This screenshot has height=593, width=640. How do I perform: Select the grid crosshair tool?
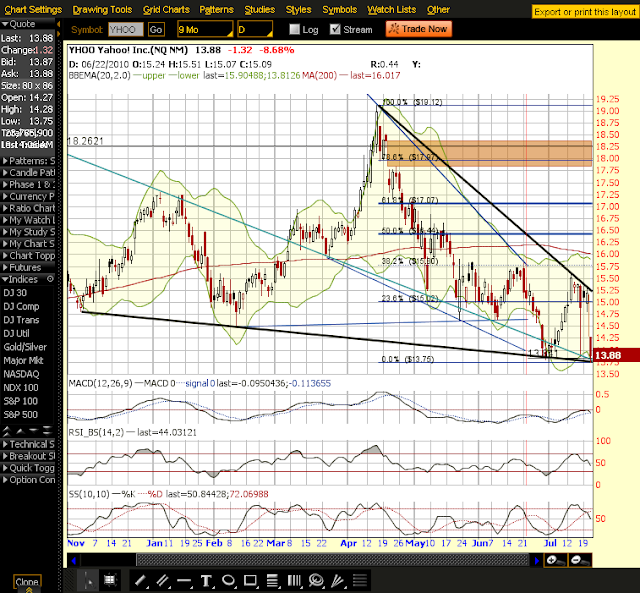[109, 580]
